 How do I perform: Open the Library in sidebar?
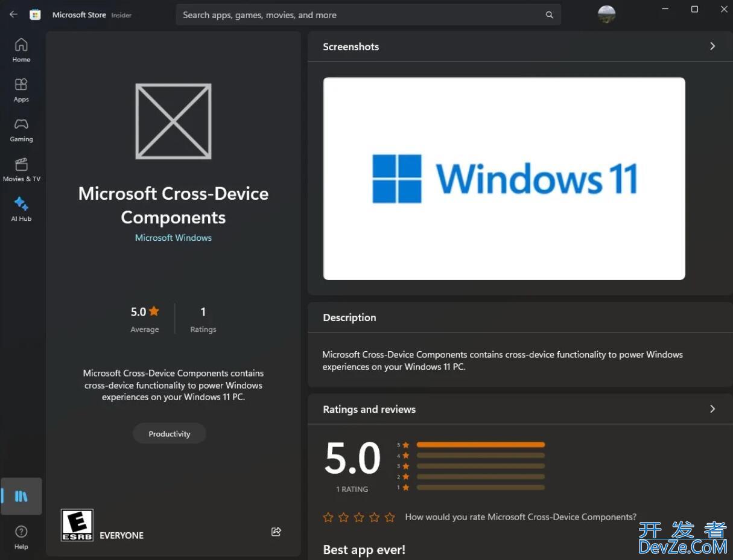[21, 496]
